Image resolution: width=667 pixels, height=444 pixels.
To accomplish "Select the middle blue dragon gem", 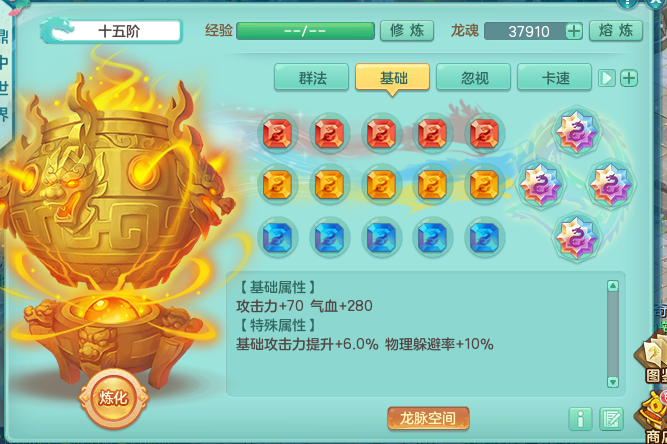I will [x=381, y=237].
